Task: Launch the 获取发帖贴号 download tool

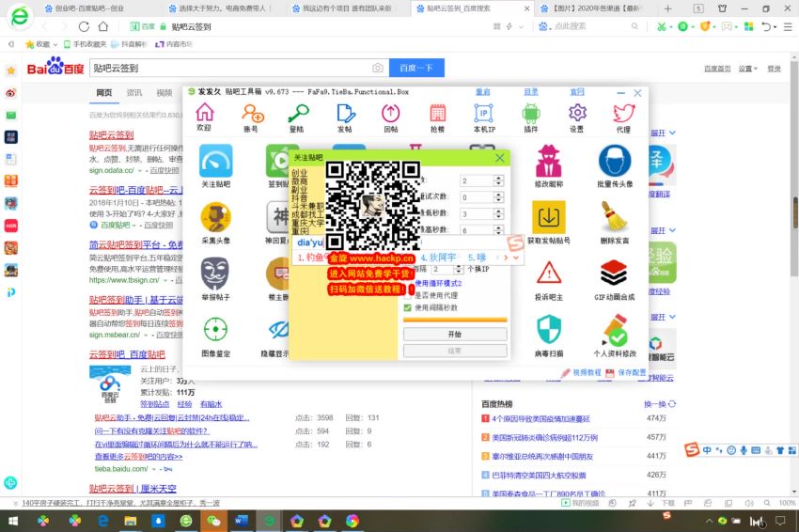Action: pyautogui.click(x=549, y=222)
